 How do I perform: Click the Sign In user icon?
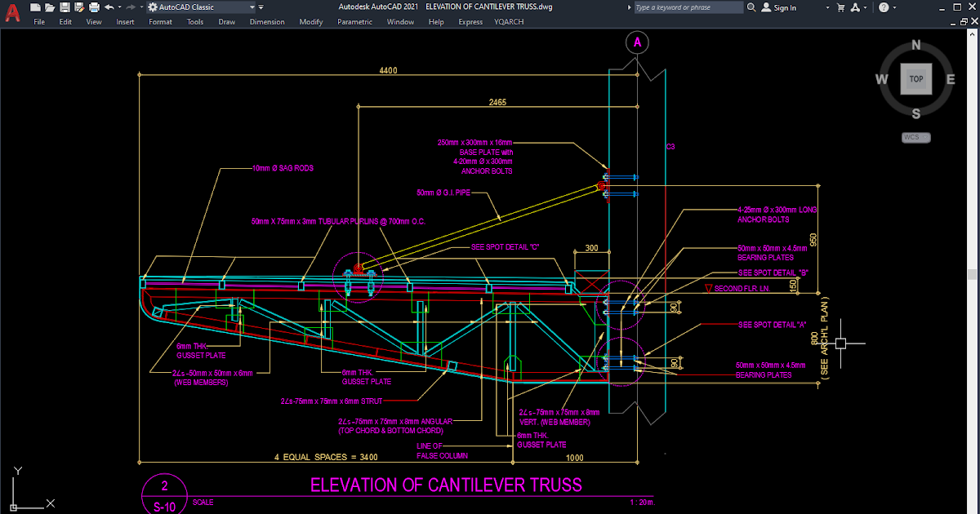click(x=765, y=7)
